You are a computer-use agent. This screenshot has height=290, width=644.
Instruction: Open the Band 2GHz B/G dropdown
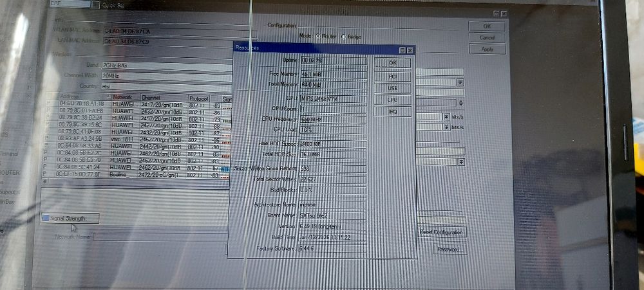pyautogui.click(x=166, y=65)
